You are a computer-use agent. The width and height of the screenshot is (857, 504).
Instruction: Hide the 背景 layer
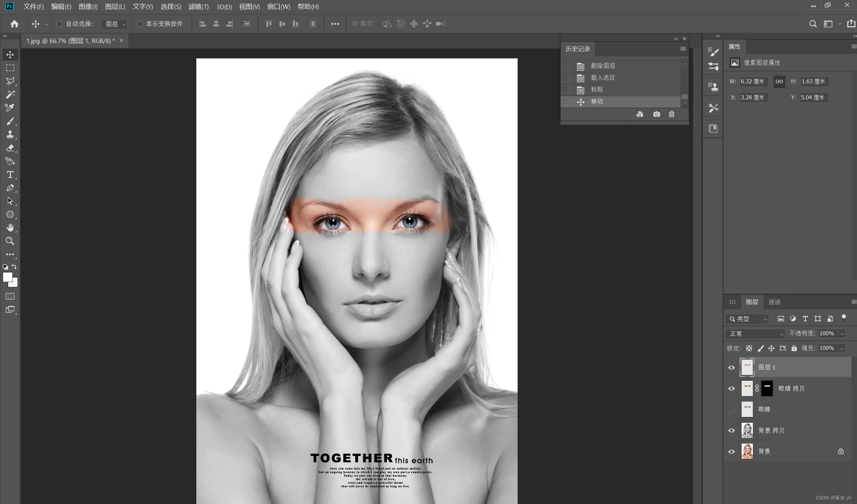731,451
